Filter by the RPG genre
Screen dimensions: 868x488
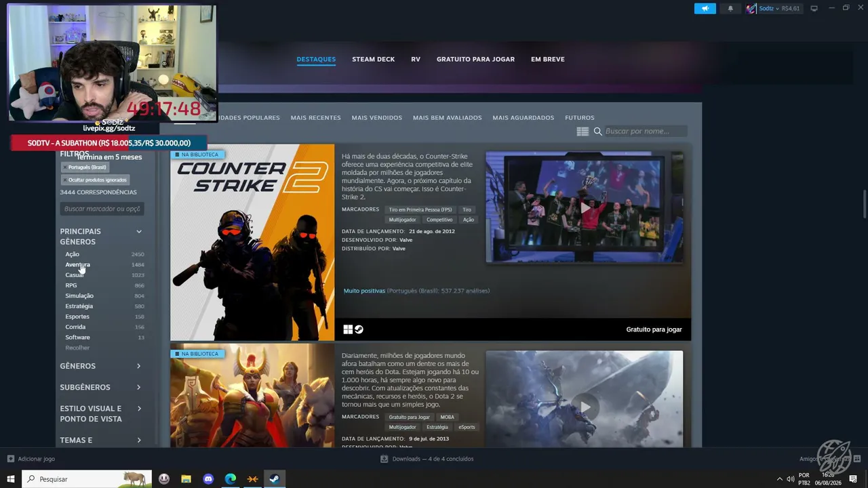tap(71, 285)
